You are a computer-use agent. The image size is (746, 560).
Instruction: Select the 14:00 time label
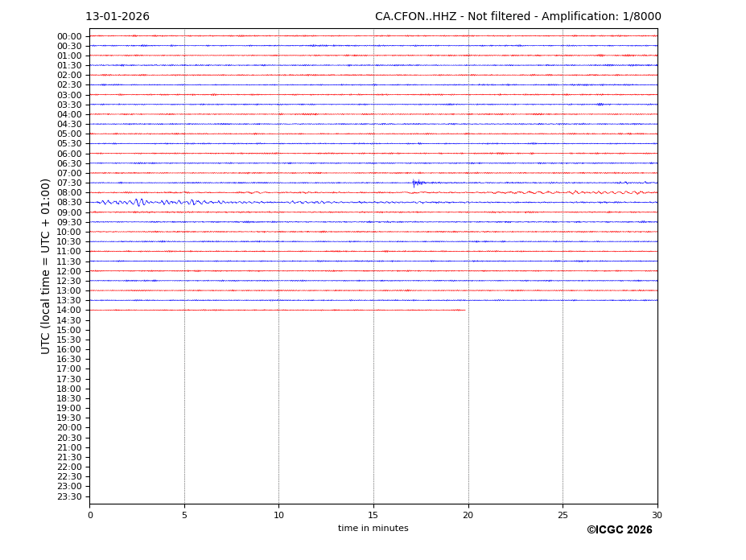click(x=69, y=310)
